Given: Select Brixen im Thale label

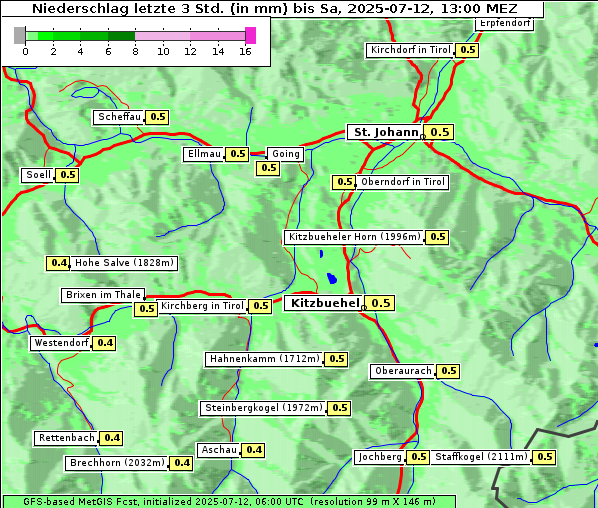Looking at the screenshot, I should 103,296.
